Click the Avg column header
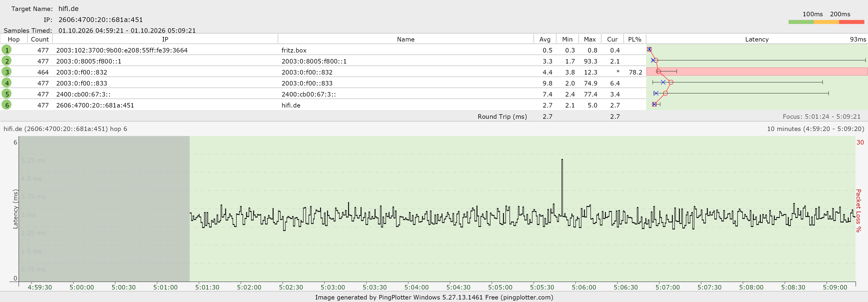The image size is (868, 302). pos(545,39)
